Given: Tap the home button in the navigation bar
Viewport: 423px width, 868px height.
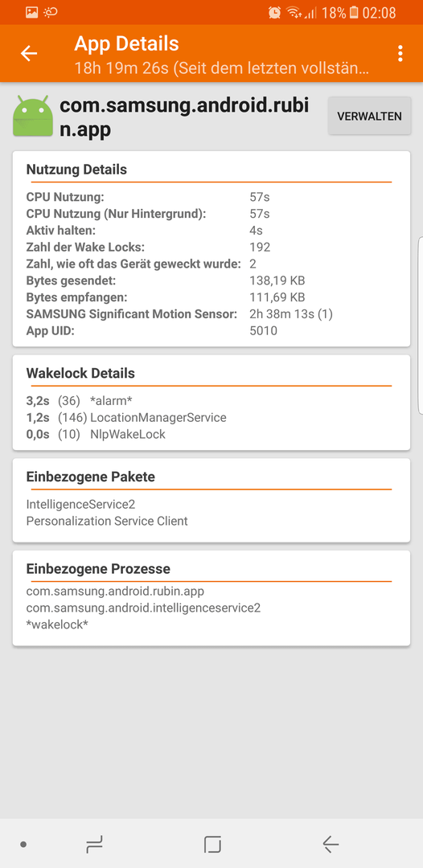Looking at the screenshot, I should pos(212,844).
